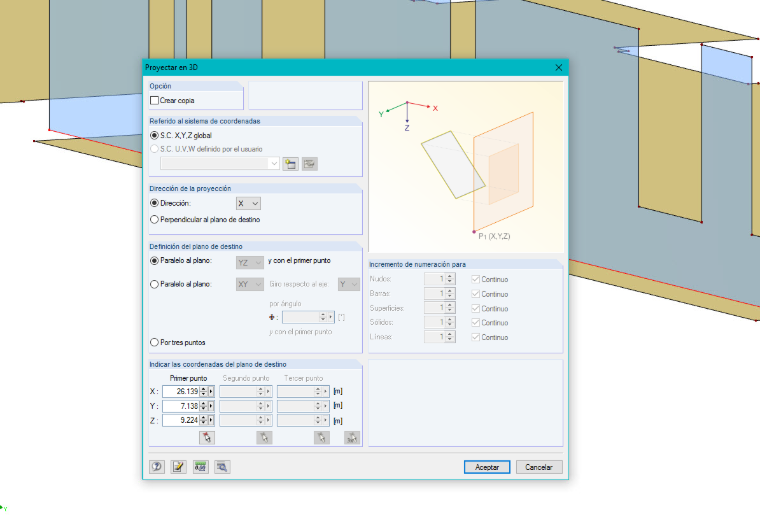The width and height of the screenshot is (760, 531).
Task: Open the YZ plane dropdown
Action: (x=250, y=263)
